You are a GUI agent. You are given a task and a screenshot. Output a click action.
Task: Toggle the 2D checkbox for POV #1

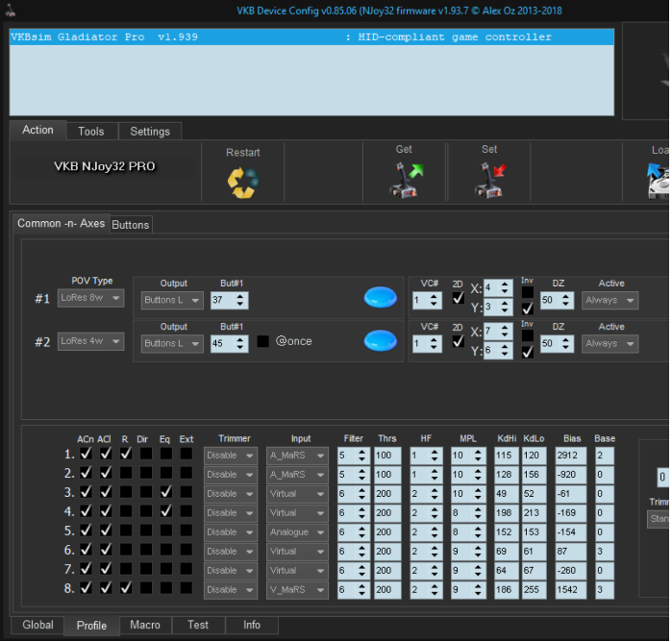[459, 299]
